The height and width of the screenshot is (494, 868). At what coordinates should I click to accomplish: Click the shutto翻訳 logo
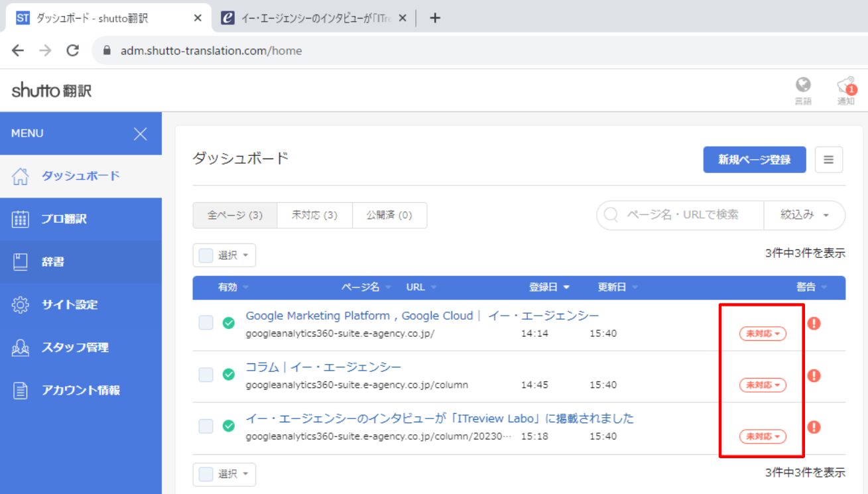click(52, 91)
